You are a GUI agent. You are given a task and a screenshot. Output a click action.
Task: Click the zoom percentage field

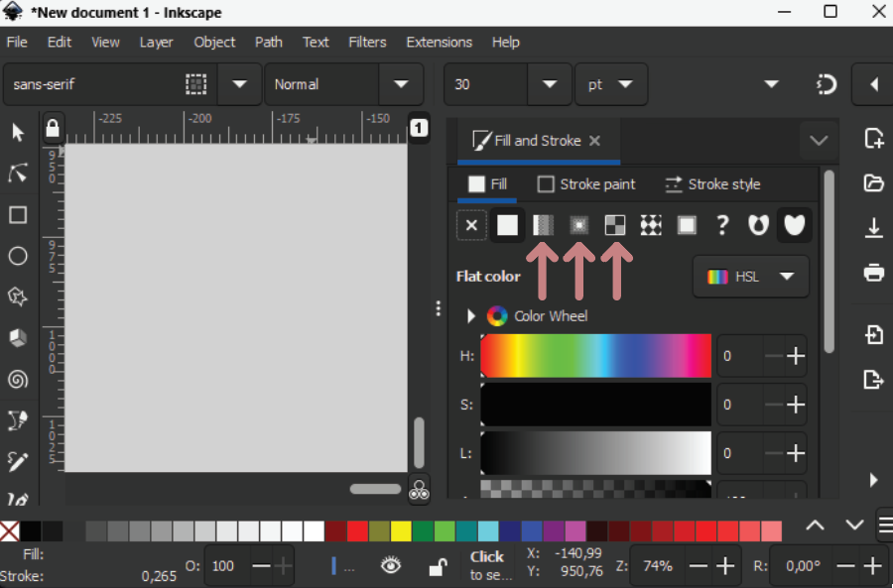(x=657, y=565)
